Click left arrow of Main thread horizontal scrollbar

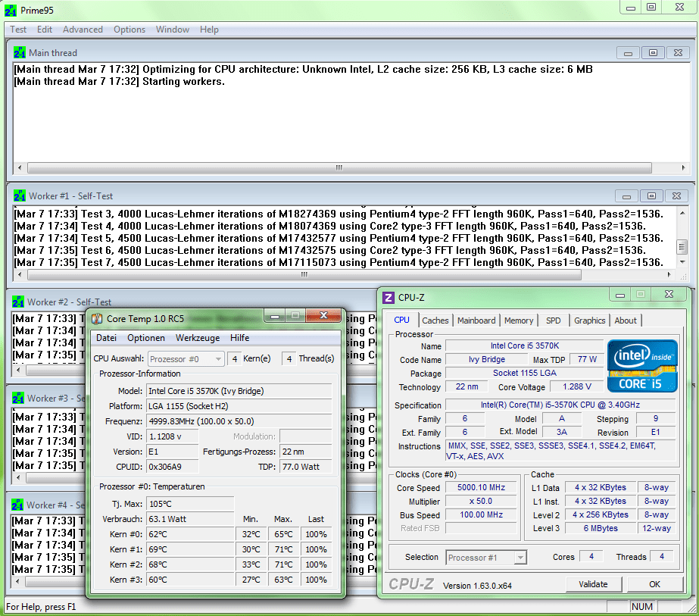[19, 167]
